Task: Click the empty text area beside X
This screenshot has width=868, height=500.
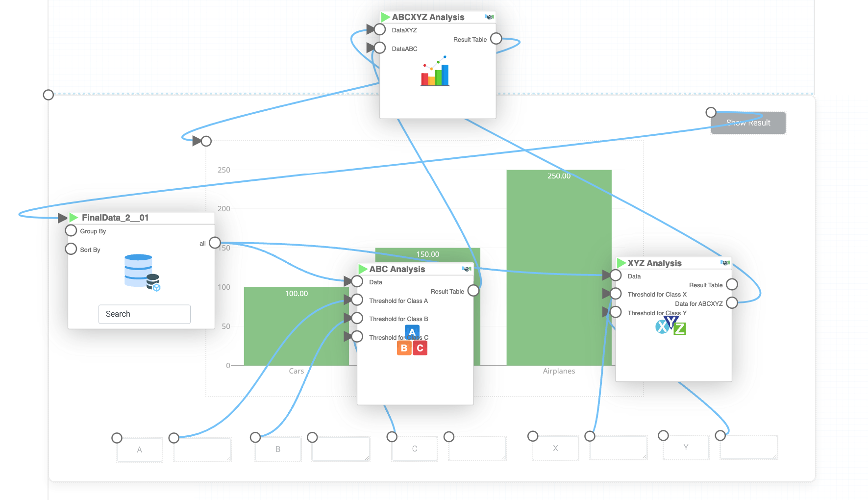Action: coord(618,448)
